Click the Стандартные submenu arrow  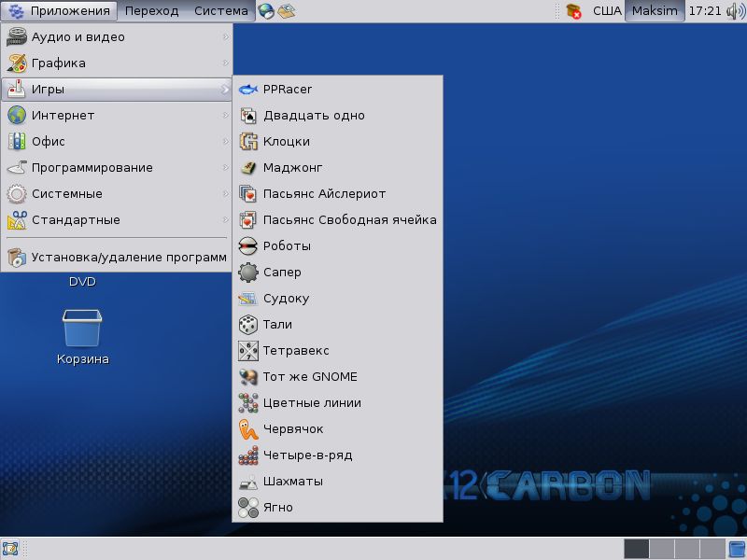pos(225,220)
